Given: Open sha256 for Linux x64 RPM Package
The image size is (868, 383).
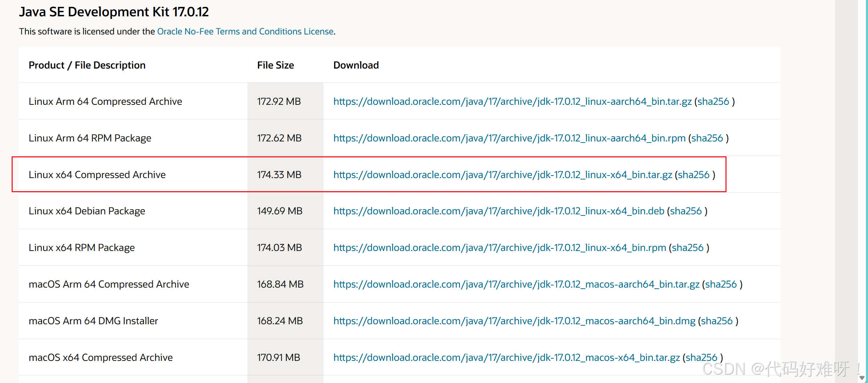Looking at the screenshot, I should coord(688,248).
